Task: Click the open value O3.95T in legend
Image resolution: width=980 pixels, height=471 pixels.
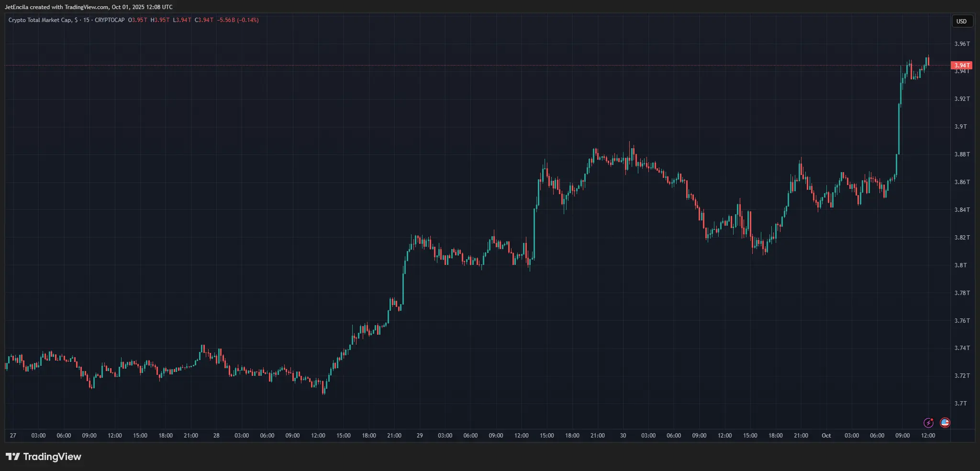Action: (x=138, y=20)
